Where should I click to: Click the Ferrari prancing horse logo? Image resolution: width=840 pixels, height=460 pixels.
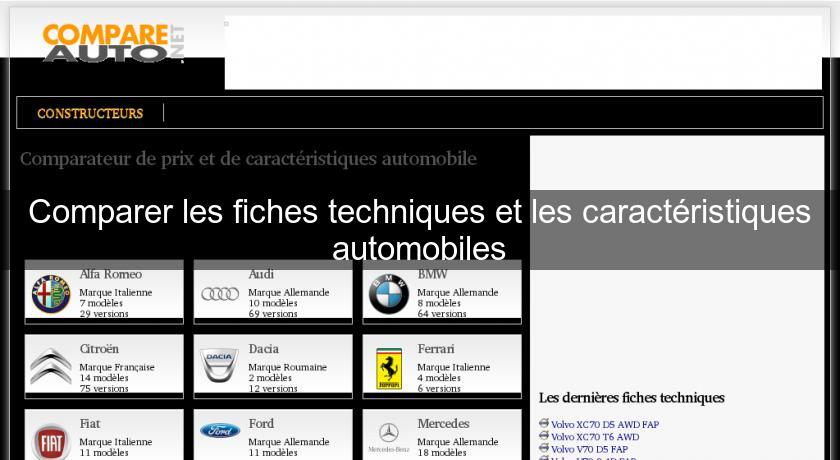click(x=389, y=368)
